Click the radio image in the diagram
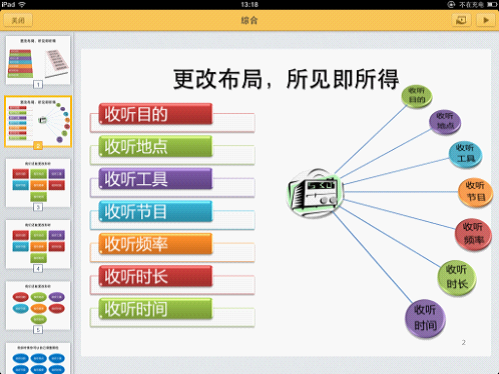The width and height of the screenshot is (499, 374). (x=315, y=193)
